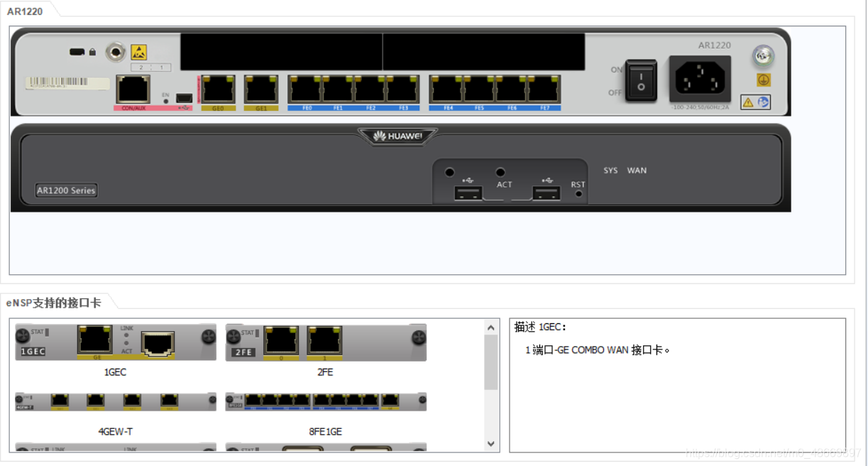
Task: Click the interface card list scrollbar thumb
Action: 491,362
